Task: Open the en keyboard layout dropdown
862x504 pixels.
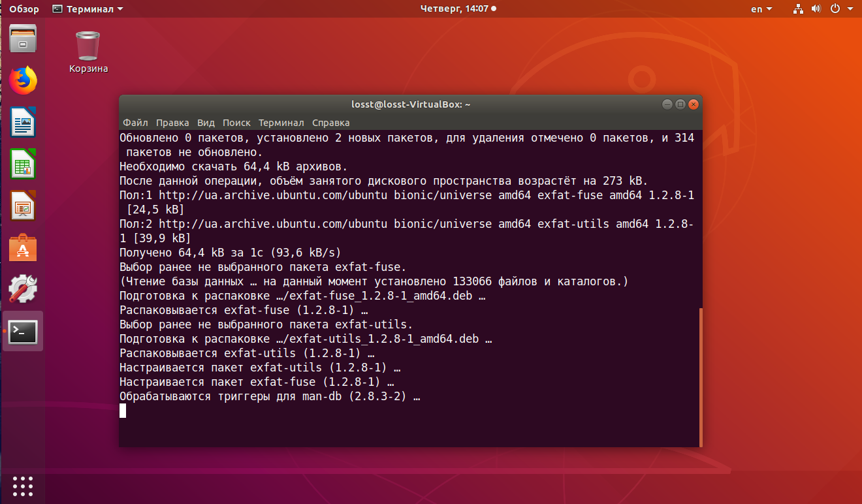Action: coord(761,9)
